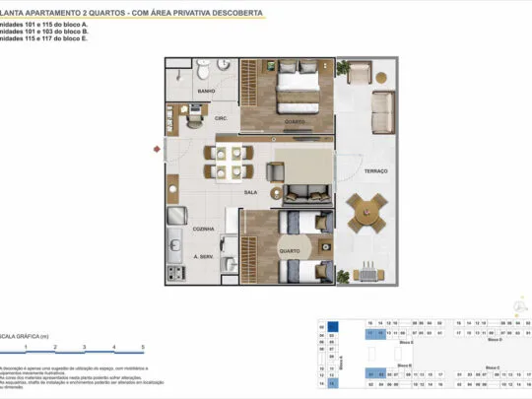
Task: Click the highlighted blue units in Bloco B
Action: point(375,373)
